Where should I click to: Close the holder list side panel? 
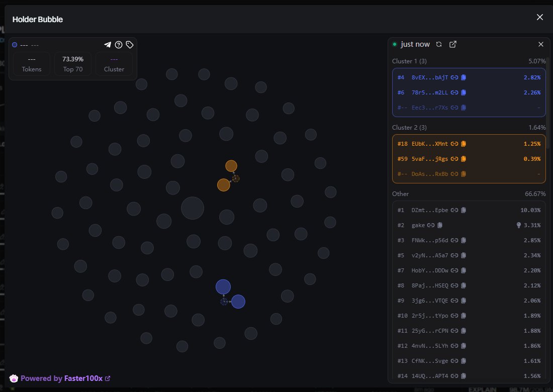(x=541, y=44)
